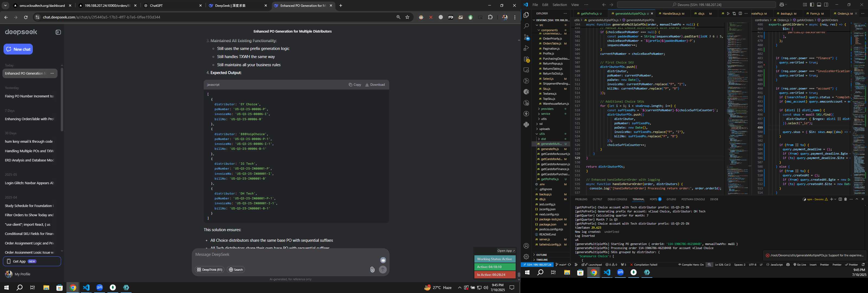Open Windows Start menu
The height and width of the screenshot is (293, 868).
tap(6, 288)
